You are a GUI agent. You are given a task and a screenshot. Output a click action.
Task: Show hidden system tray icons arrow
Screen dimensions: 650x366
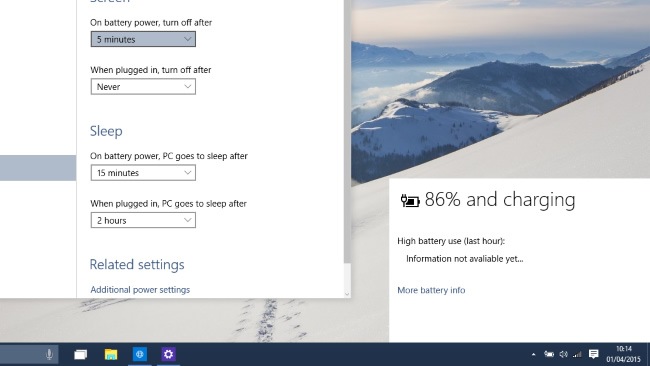pyautogui.click(x=534, y=354)
